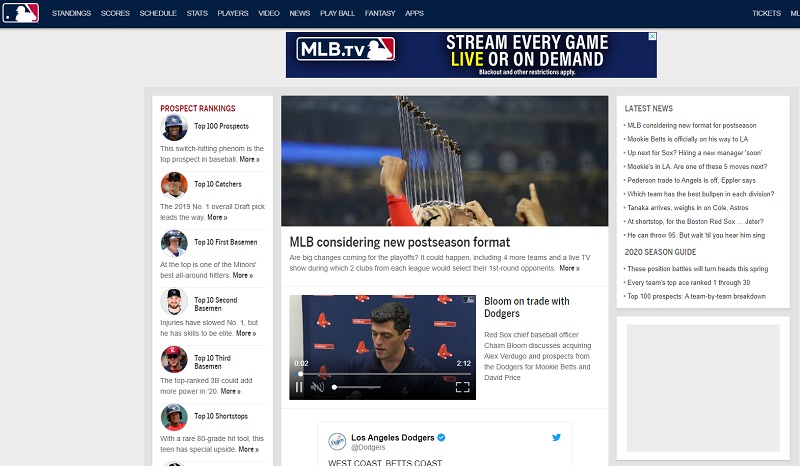
Task: Open 'Mookie's in LA. Are one of these 5 moves next?'
Action: point(697,167)
